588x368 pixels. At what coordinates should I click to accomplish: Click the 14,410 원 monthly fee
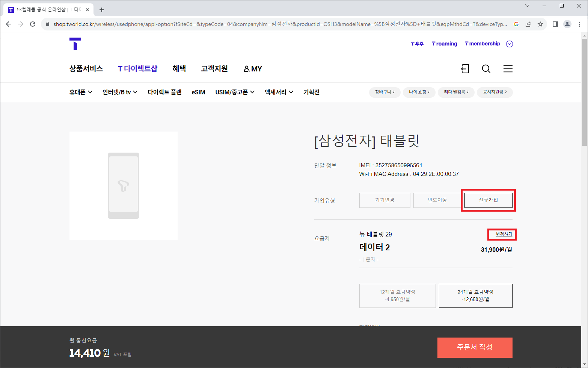point(90,353)
